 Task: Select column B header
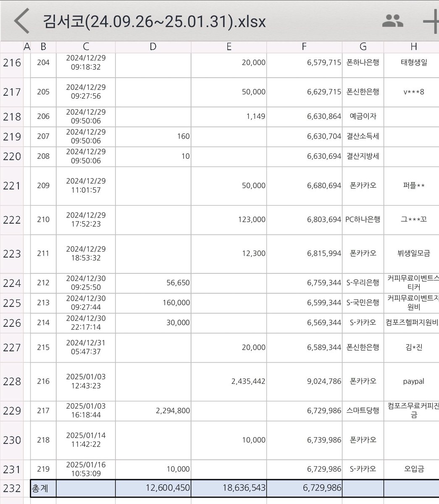[43, 47]
